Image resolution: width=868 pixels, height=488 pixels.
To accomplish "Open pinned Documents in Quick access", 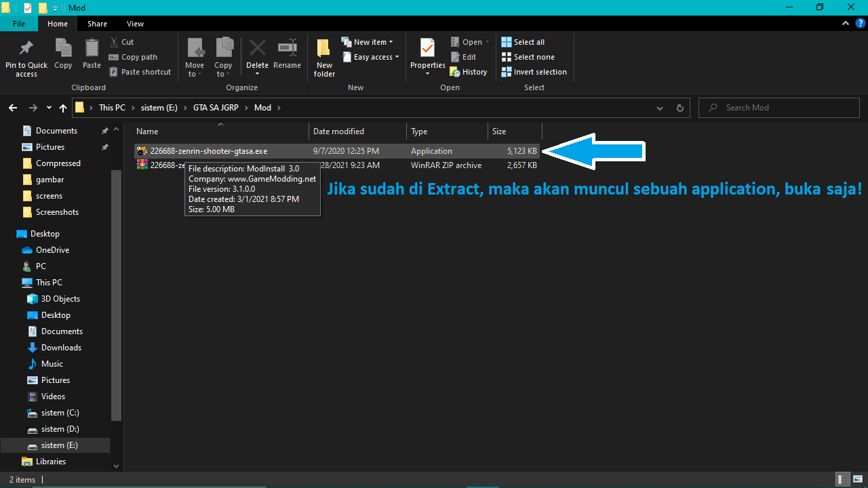I will tap(56, 131).
